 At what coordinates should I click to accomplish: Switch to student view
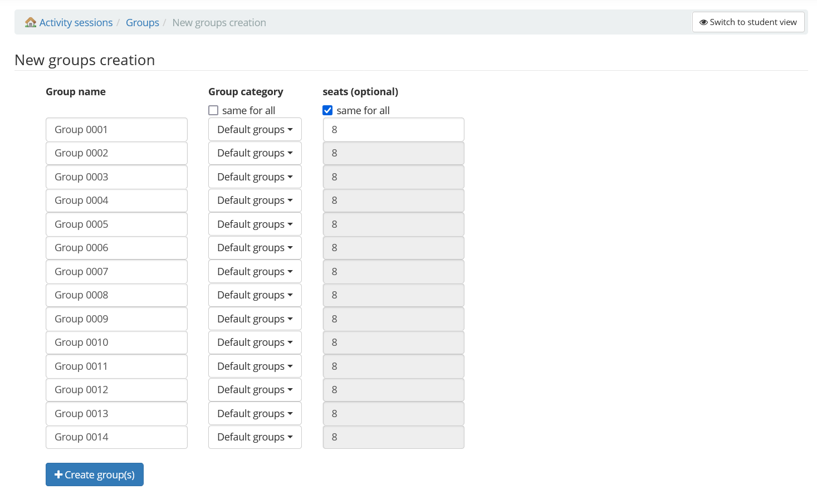[x=748, y=22]
